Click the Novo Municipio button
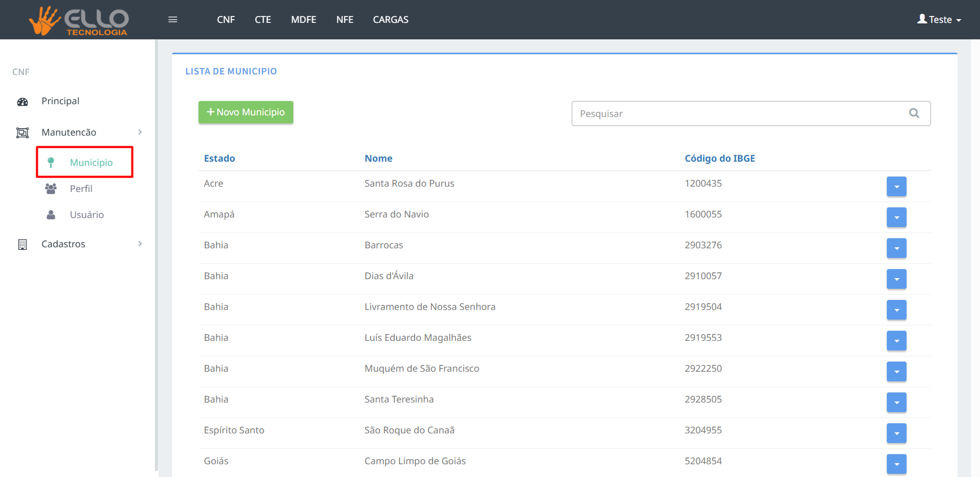980x477 pixels. pyautogui.click(x=245, y=112)
